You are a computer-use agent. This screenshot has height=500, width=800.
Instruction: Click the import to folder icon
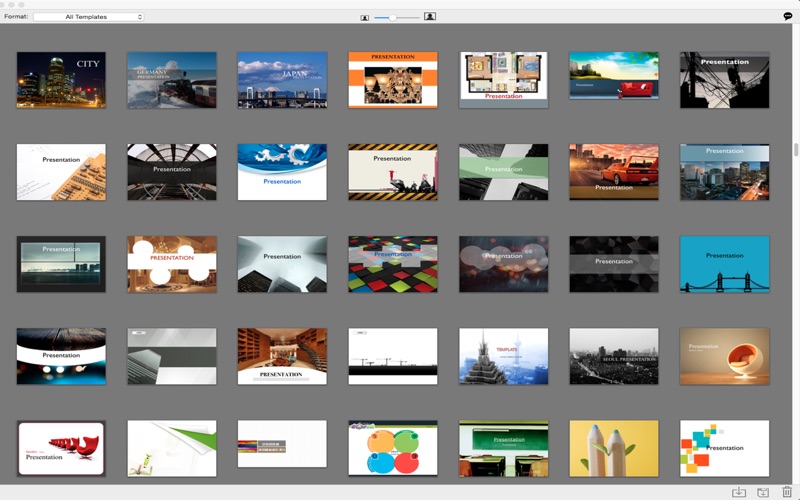(x=763, y=492)
